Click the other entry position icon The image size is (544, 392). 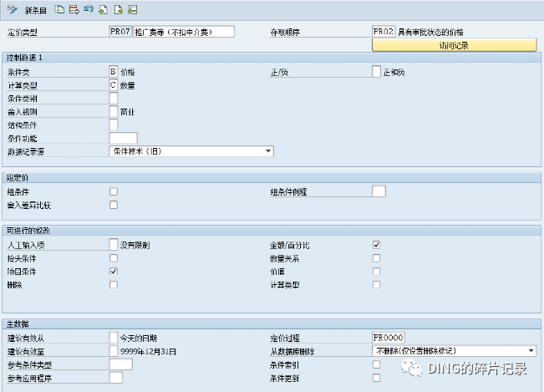click(132, 10)
